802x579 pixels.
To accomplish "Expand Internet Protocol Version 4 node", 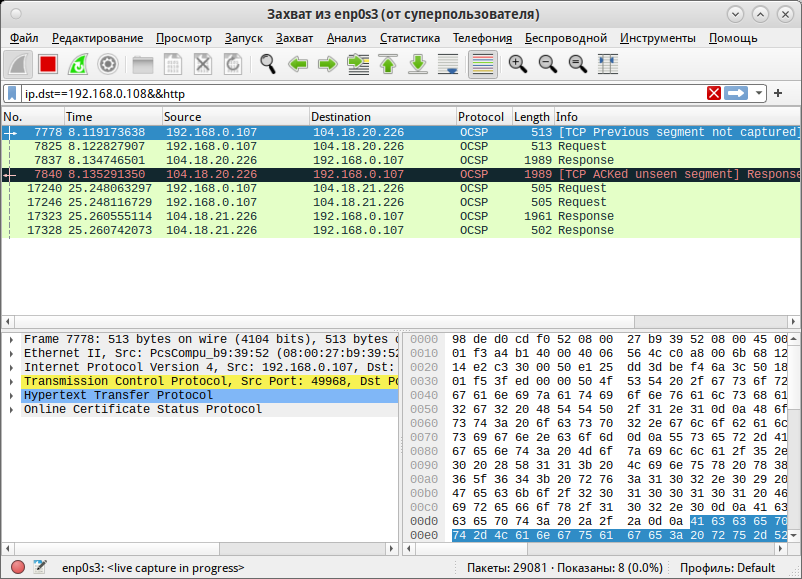I will pyautogui.click(x=11, y=367).
